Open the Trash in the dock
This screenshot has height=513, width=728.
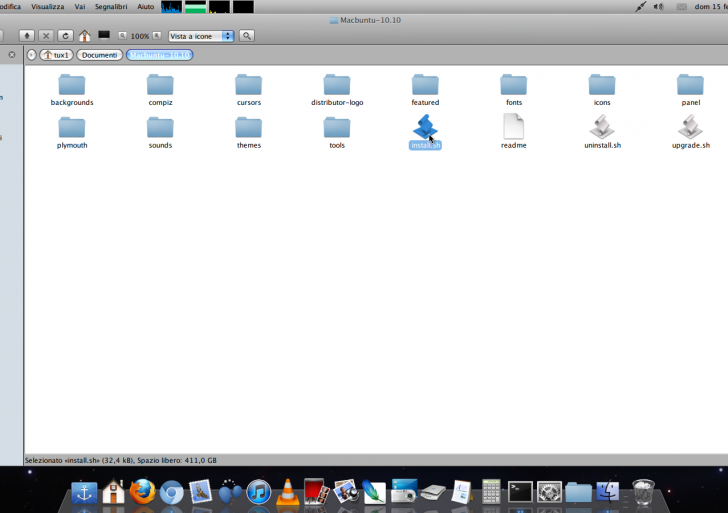(643, 491)
